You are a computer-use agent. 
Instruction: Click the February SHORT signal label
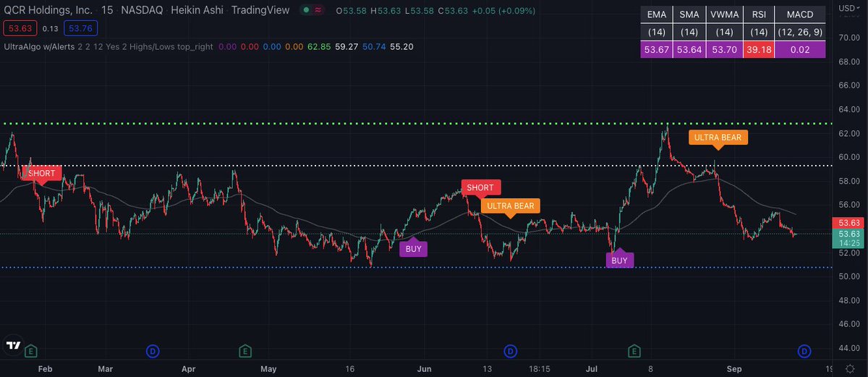point(42,174)
